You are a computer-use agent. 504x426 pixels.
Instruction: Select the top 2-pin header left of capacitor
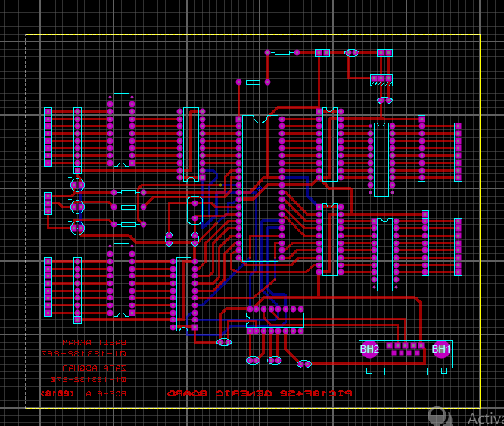[x=322, y=53]
